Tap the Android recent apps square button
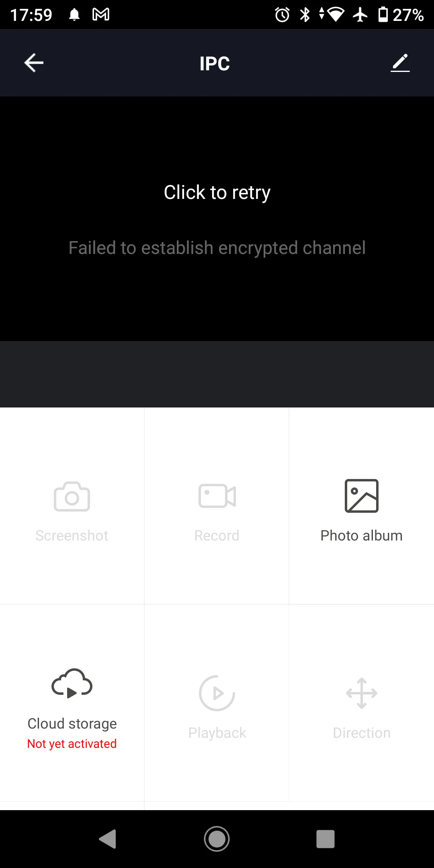This screenshot has width=434, height=868. 325,839
